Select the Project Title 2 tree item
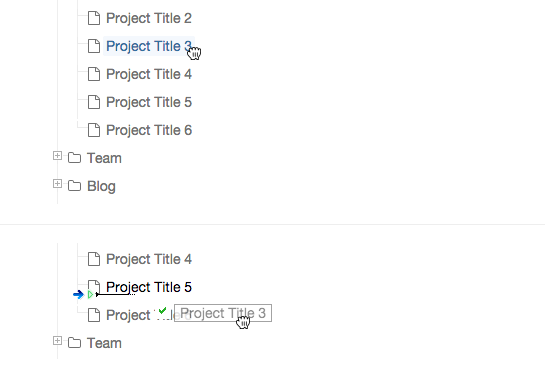Image resolution: width=545 pixels, height=376 pixels. (149, 18)
